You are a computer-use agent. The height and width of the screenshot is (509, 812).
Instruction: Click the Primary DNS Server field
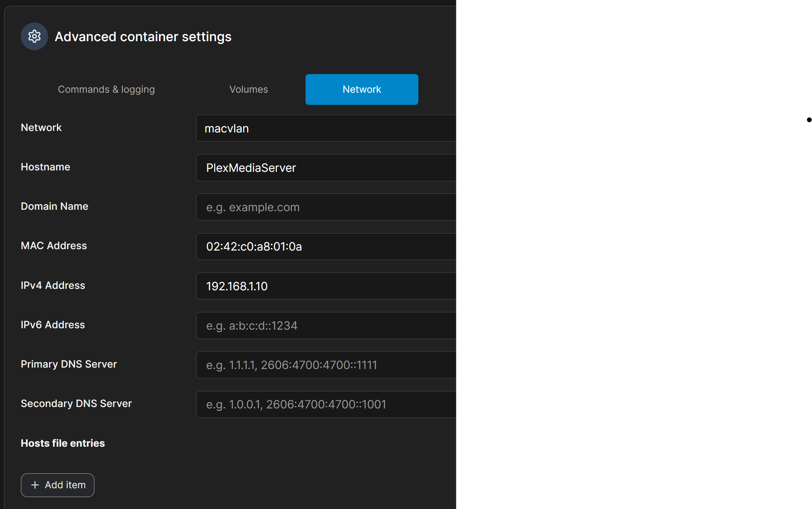click(x=326, y=365)
